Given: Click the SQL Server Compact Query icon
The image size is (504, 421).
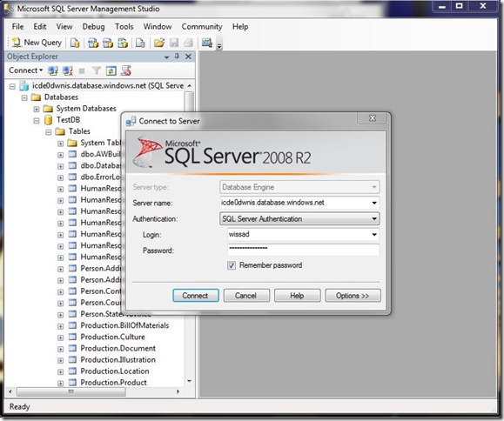Looking at the screenshot, I should coord(140,43).
